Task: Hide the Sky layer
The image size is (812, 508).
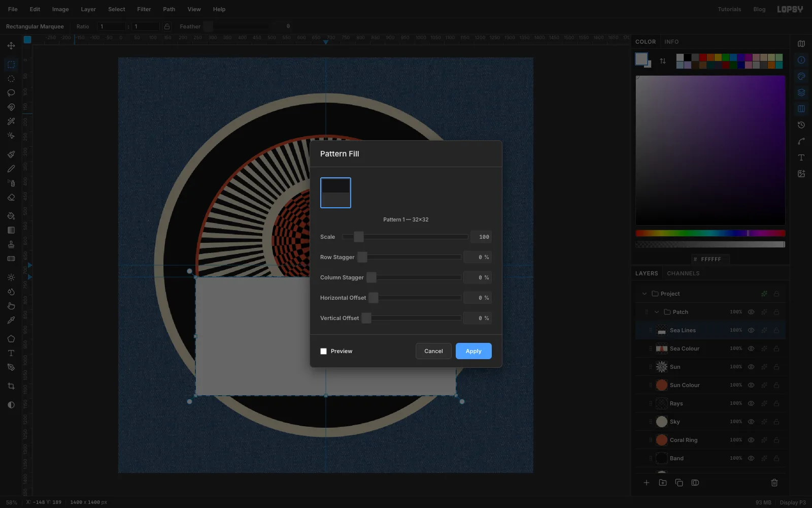Action: 751,422
